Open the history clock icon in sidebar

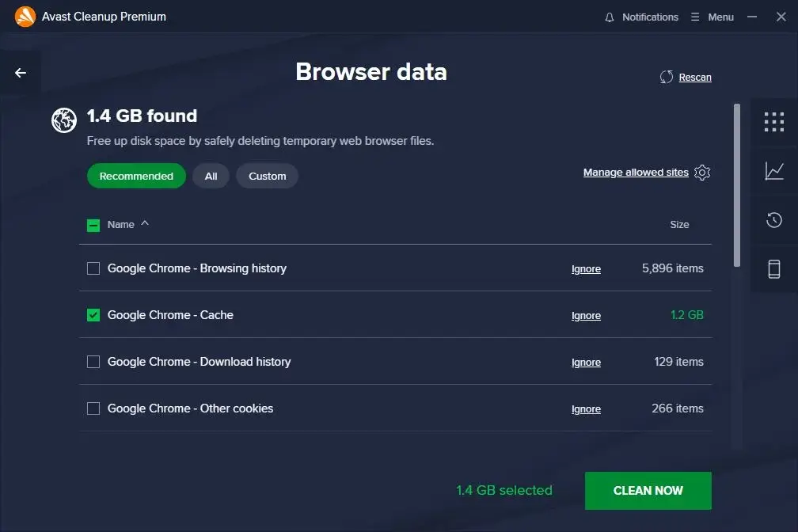pos(774,220)
